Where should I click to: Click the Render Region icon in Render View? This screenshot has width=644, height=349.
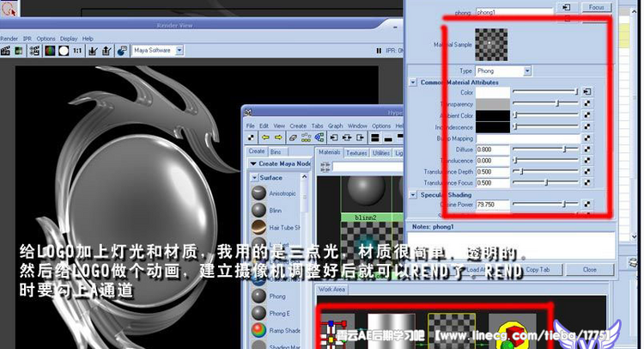(19, 51)
